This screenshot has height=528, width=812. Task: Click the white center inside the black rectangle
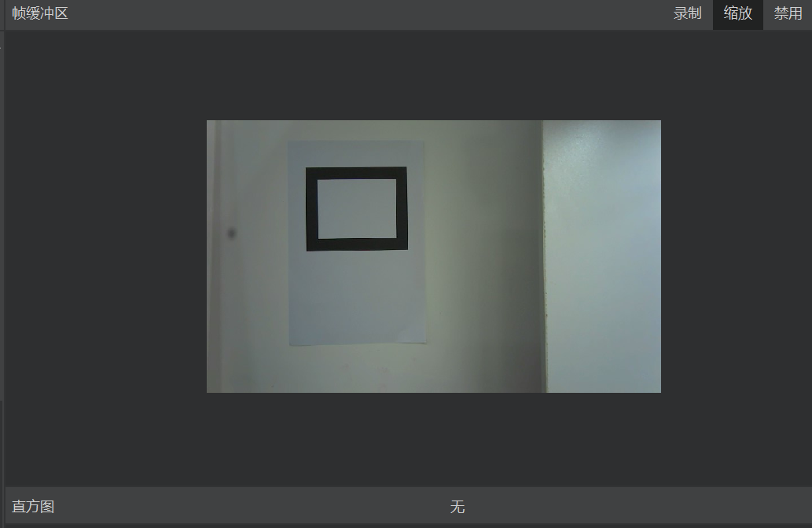coord(357,208)
